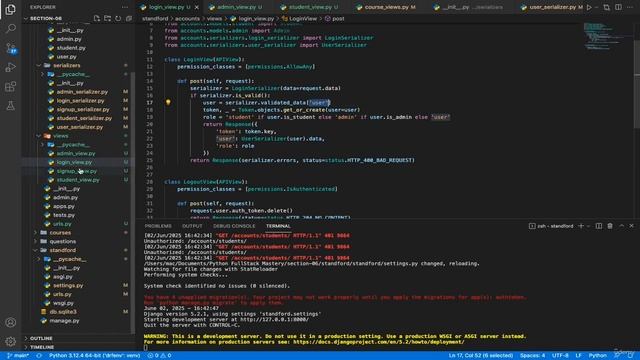
Task: Click Ln 17, Col 52 status entry
Action: [x=481, y=356]
